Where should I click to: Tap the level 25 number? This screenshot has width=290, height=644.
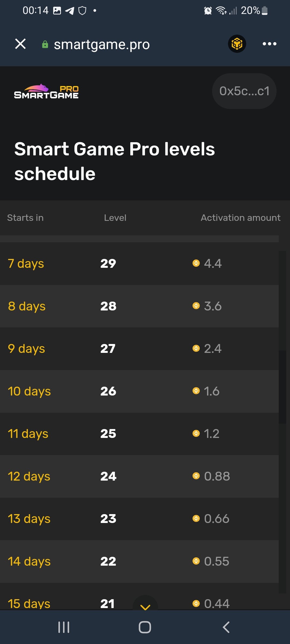[108, 434]
